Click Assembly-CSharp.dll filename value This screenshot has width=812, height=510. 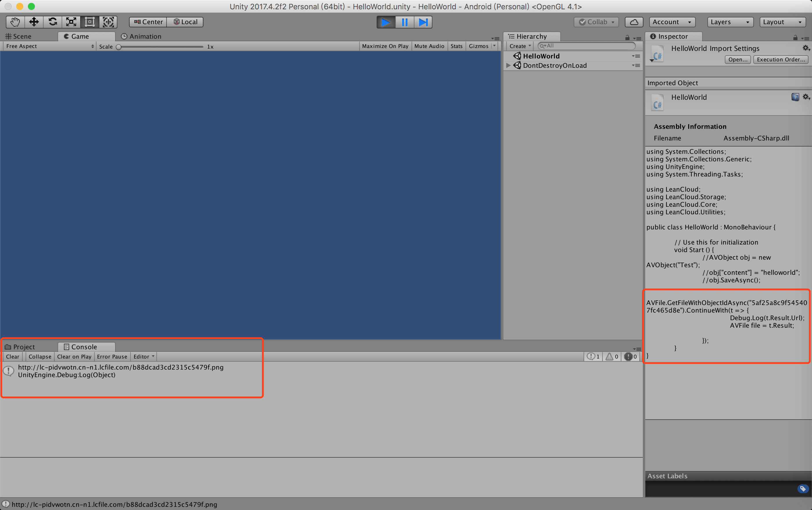coord(756,138)
